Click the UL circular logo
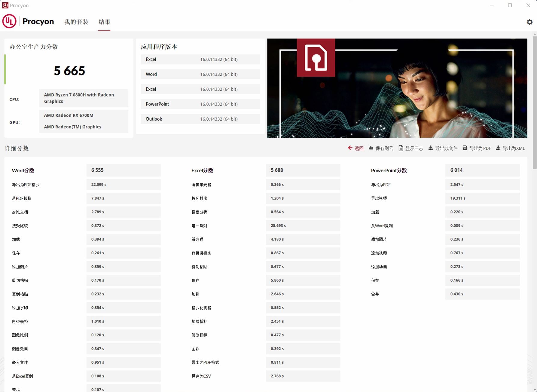The width and height of the screenshot is (537, 392). click(x=9, y=21)
